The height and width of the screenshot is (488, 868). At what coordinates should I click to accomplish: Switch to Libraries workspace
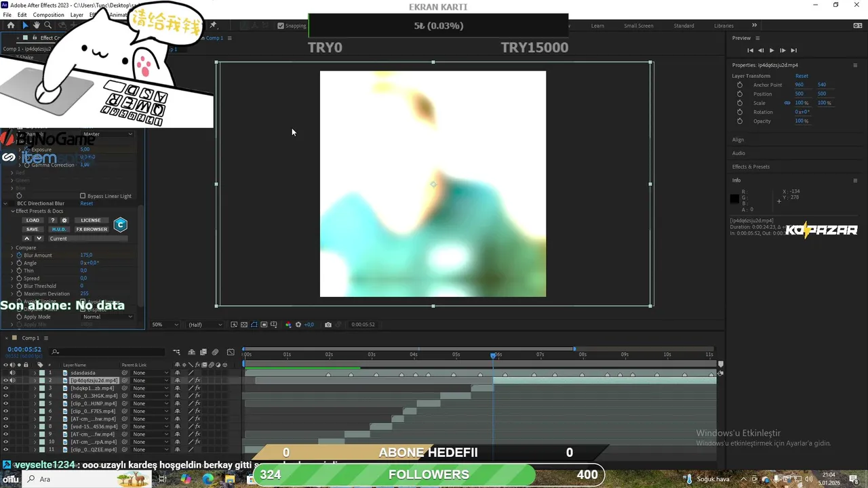click(x=724, y=26)
